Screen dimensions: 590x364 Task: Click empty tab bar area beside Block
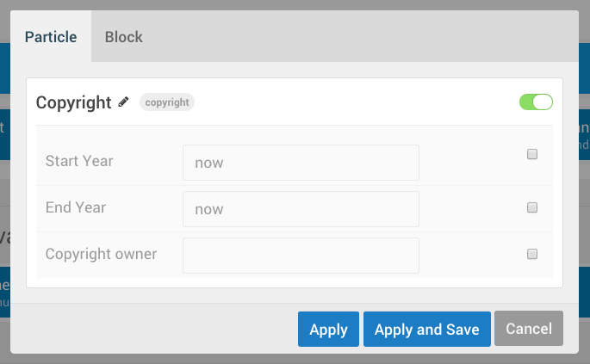pos(362,37)
